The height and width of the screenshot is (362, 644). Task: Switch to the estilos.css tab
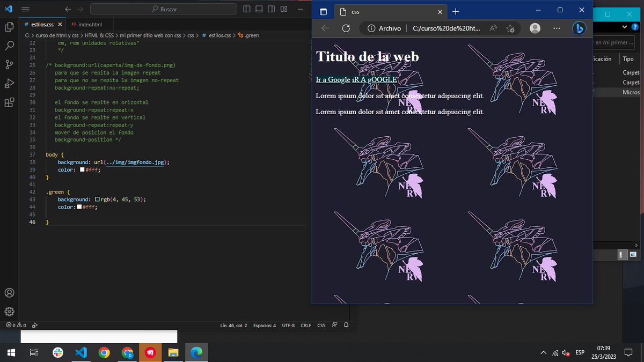[x=42, y=25]
